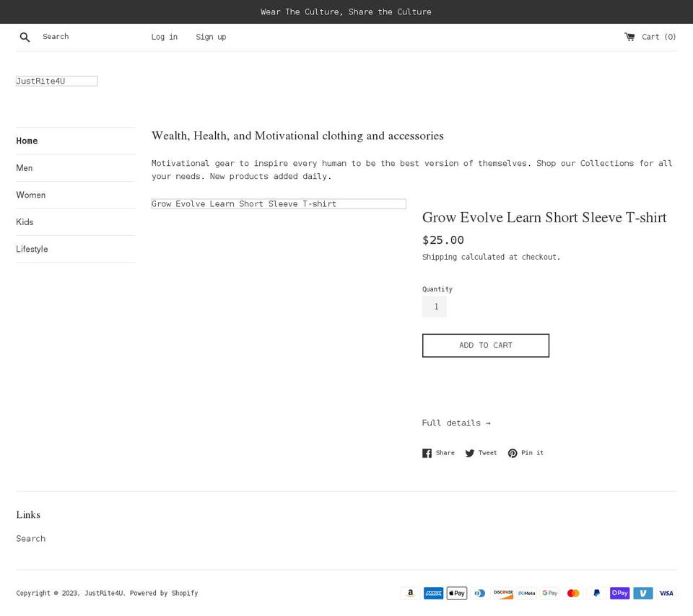Viewport: 693px width, 616px height.
Task: Open Powered by Shopify link
Action: 164,593
